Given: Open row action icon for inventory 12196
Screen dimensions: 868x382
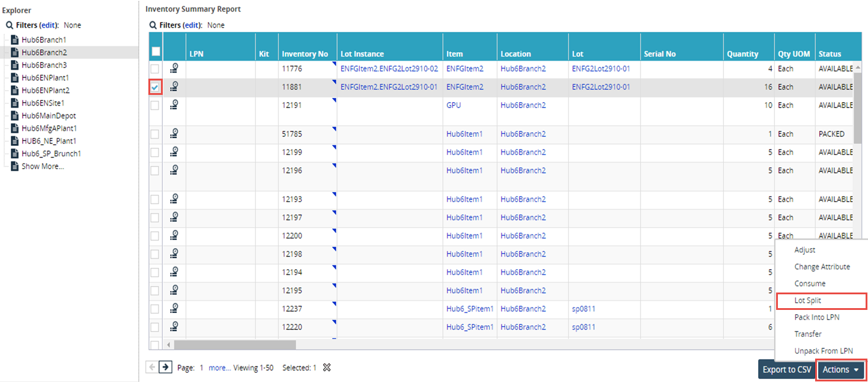Looking at the screenshot, I should [174, 171].
